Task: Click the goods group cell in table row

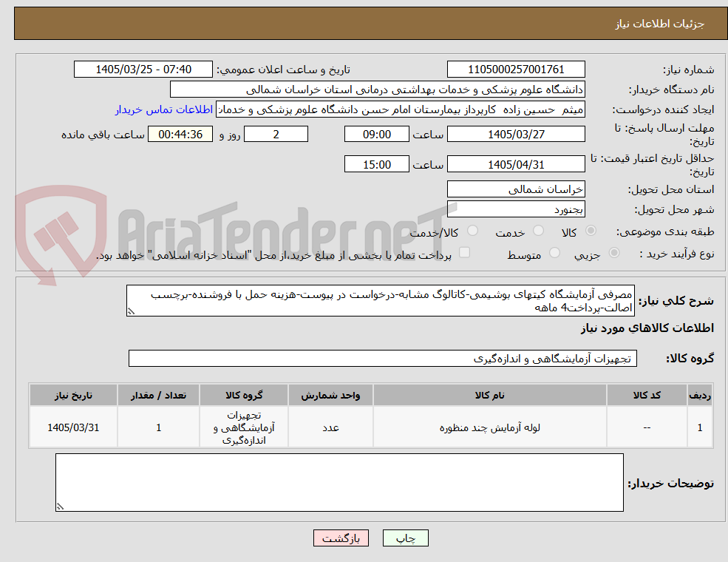Action: (244, 427)
